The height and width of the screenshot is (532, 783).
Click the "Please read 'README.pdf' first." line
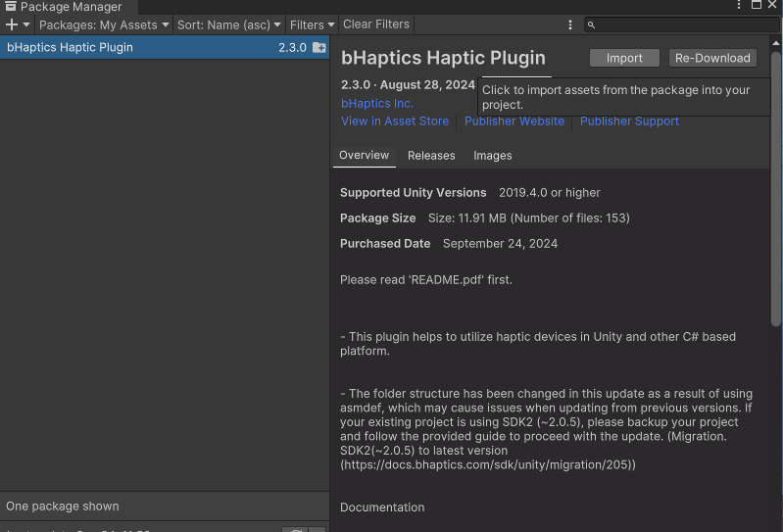pos(426,280)
